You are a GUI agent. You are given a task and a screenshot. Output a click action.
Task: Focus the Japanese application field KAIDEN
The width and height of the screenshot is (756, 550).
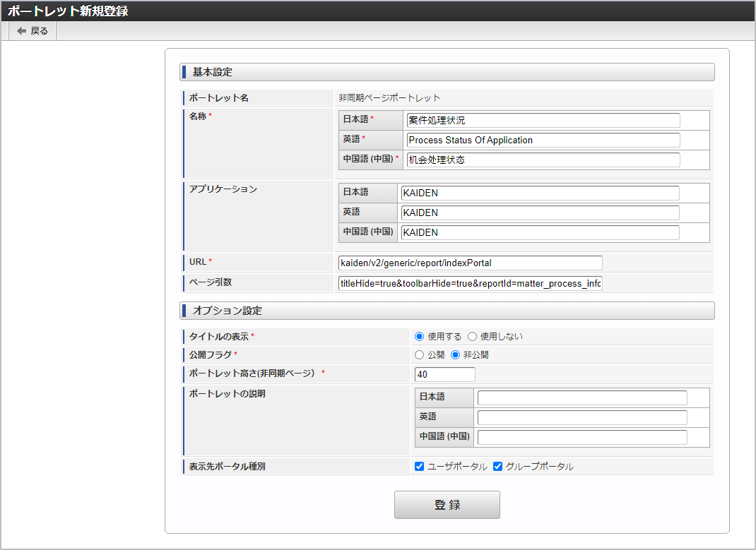click(x=540, y=193)
